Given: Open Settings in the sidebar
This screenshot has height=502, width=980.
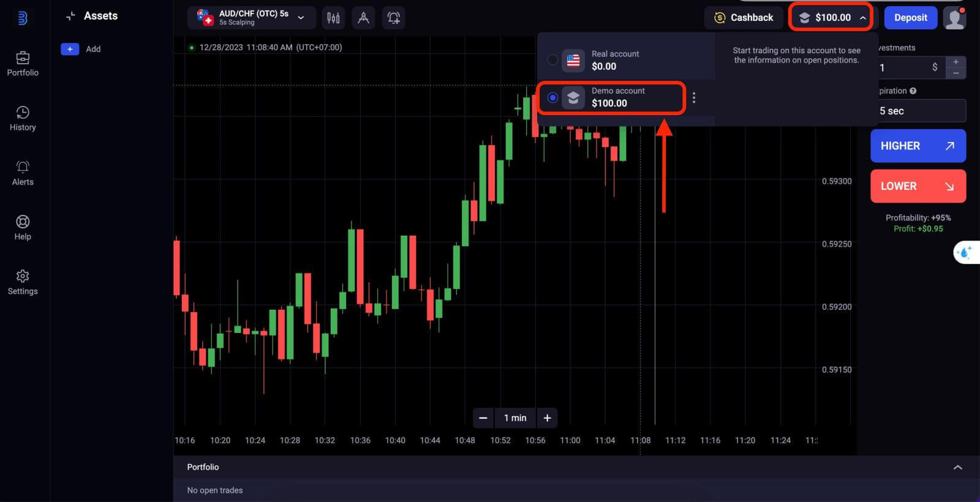Looking at the screenshot, I should click(23, 282).
